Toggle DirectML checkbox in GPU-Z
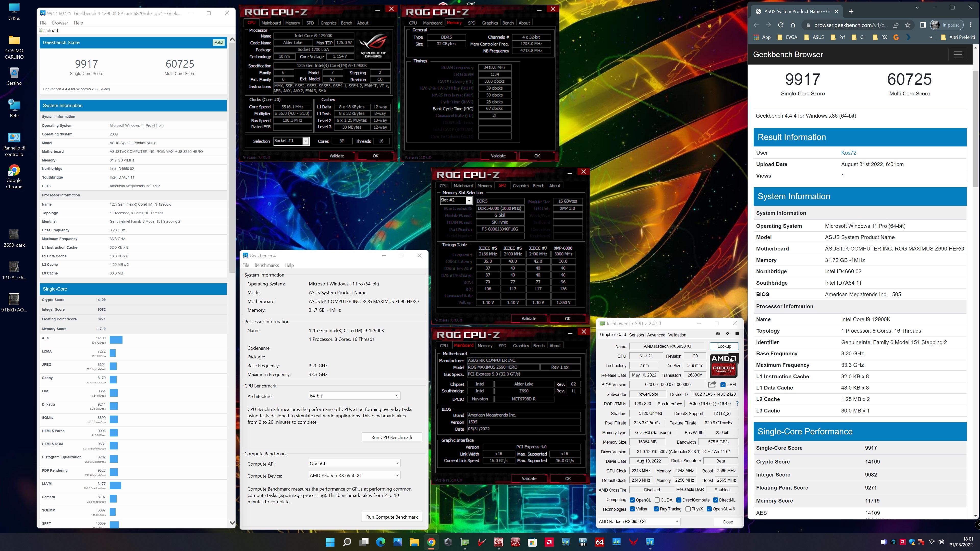The image size is (980, 551). [x=716, y=500]
